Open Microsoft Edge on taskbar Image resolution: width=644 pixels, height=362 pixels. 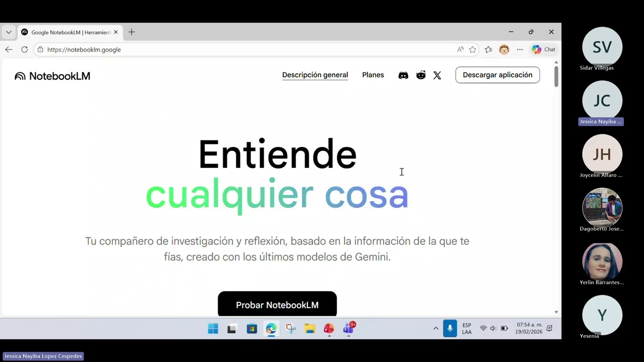click(x=271, y=329)
